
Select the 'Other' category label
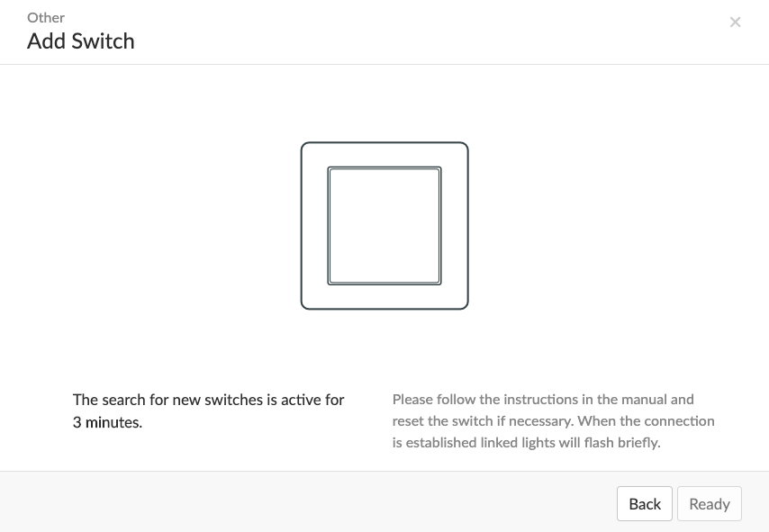(46, 18)
